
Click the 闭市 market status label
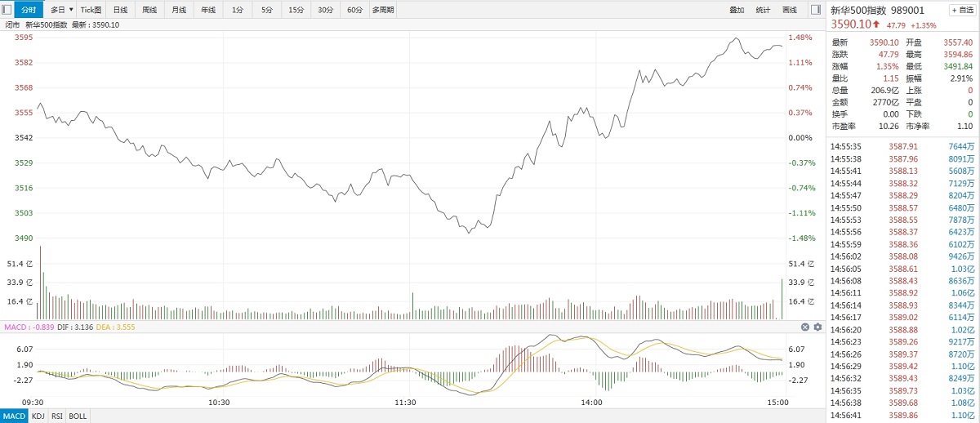click(x=11, y=24)
